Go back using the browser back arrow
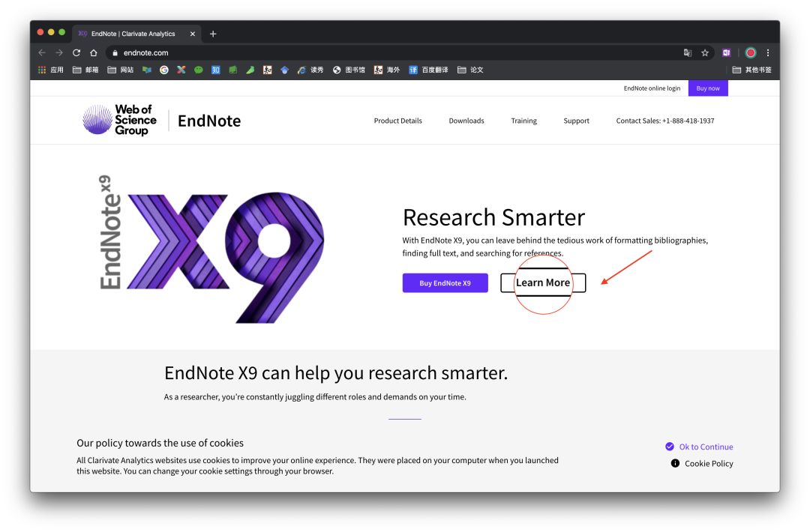This screenshot has width=810, height=532. click(x=42, y=52)
